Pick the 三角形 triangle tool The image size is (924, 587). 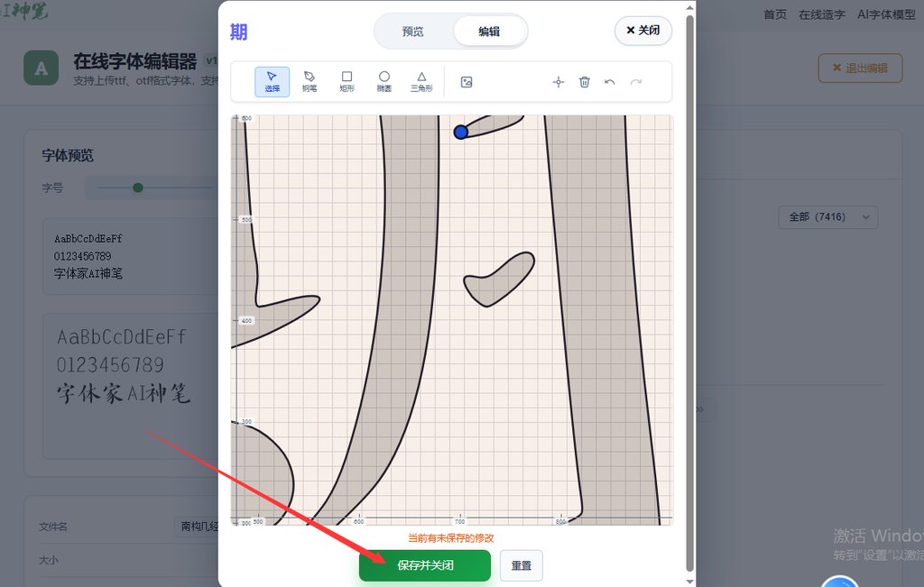click(x=421, y=82)
